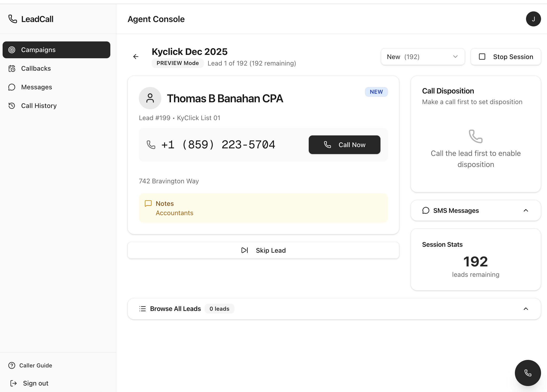547x392 pixels.
Task: Open the New (192) status dropdown
Action: coord(423,57)
